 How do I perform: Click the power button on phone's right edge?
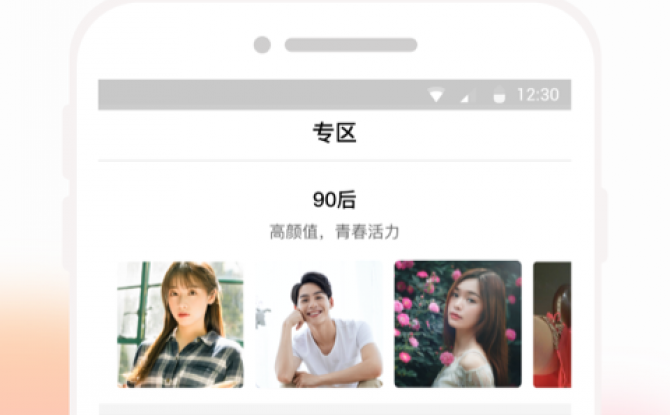tap(603, 226)
